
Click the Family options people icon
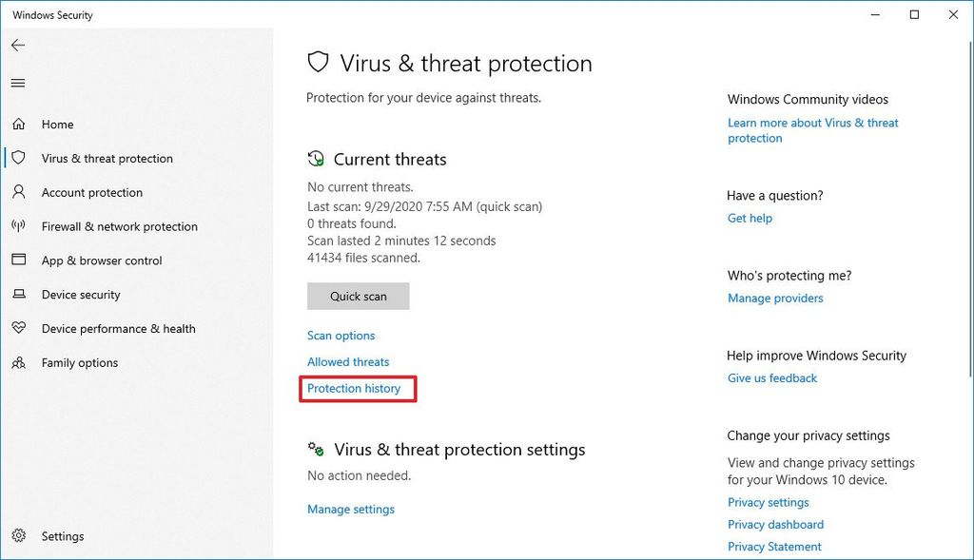pos(18,362)
